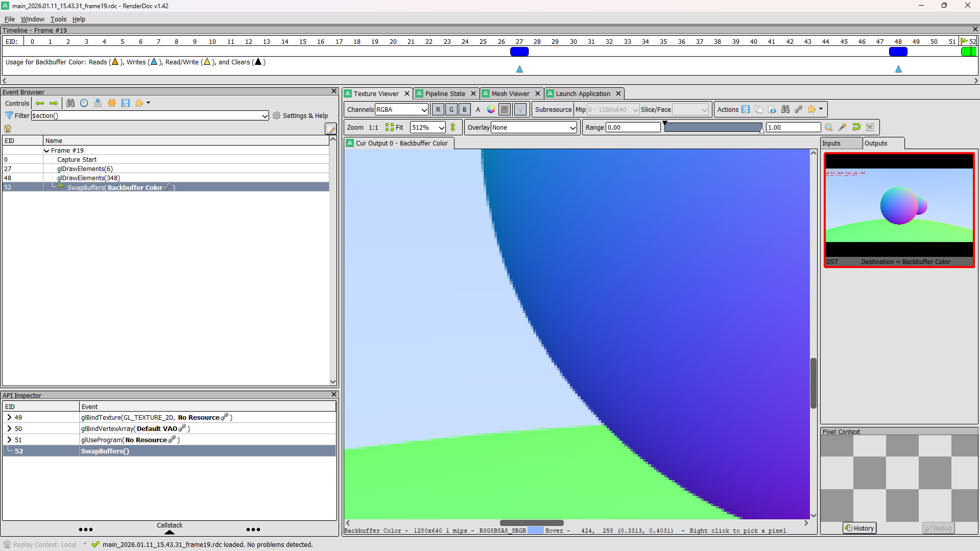This screenshot has height=551, width=980.
Task: Switch to the Pipeline State tab
Action: pyautogui.click(x=445, y=93)
